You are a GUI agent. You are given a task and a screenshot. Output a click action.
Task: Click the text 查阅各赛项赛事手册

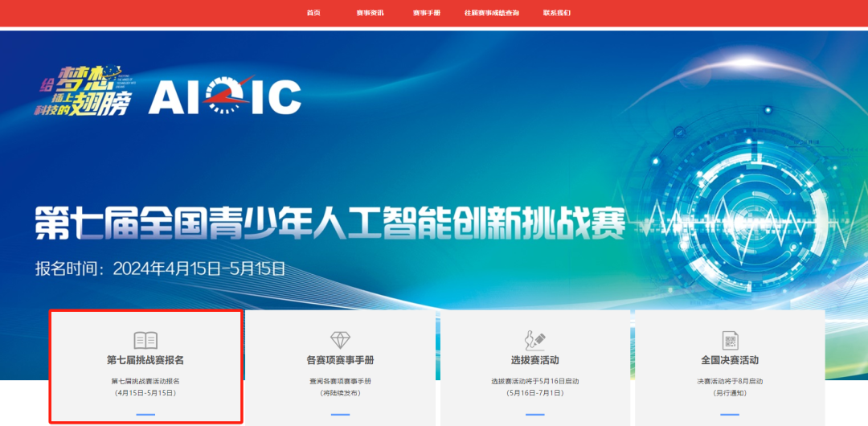pyautogui.click(x=341, y=381)
